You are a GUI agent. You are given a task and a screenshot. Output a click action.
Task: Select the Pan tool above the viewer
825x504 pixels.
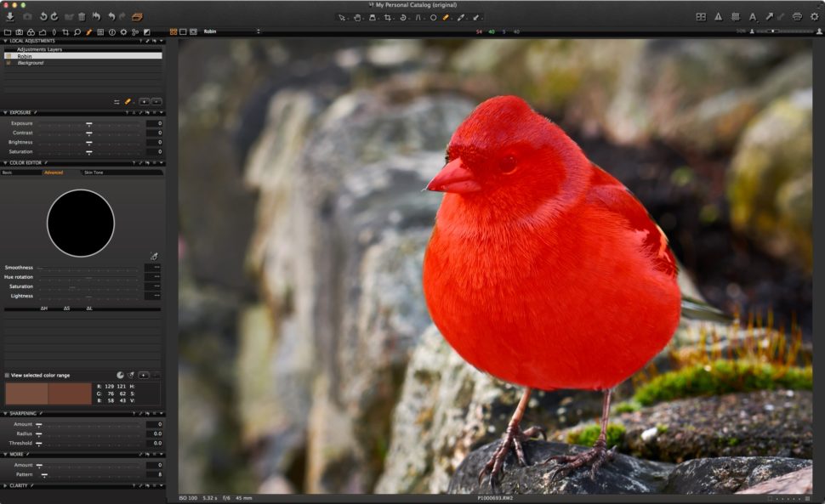(x=357, y=16)
